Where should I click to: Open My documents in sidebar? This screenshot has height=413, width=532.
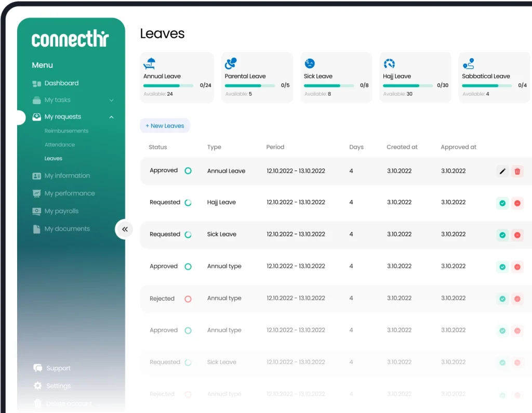pyautogui.click(x=67, y=228)
